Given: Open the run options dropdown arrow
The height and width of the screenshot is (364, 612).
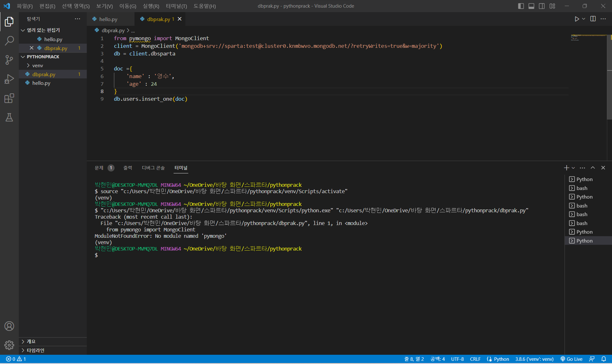Looking at the screenshot, I should pyautogui.click(x=584, y=19).
